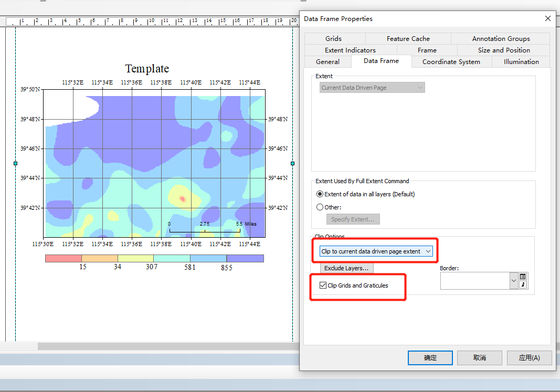
Task: Open the Current Data Driven Page dropdown
Action: point(372,88)
